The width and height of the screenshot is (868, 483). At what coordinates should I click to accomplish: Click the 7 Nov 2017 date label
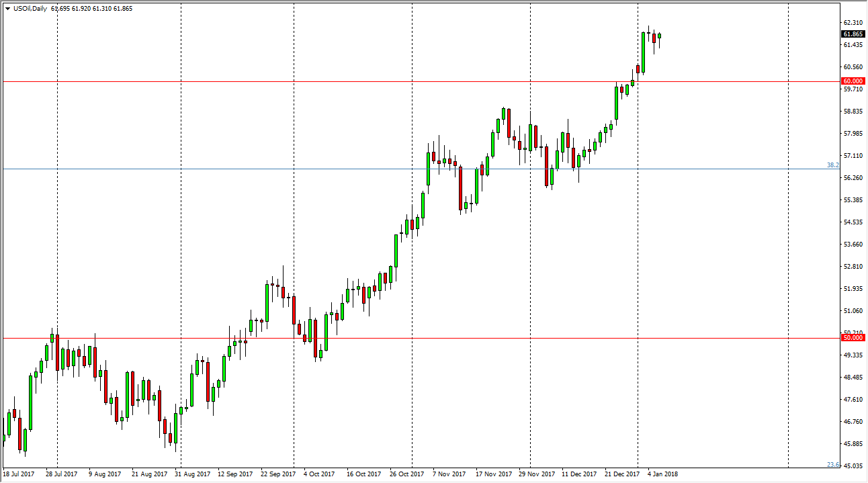[449, 474]
